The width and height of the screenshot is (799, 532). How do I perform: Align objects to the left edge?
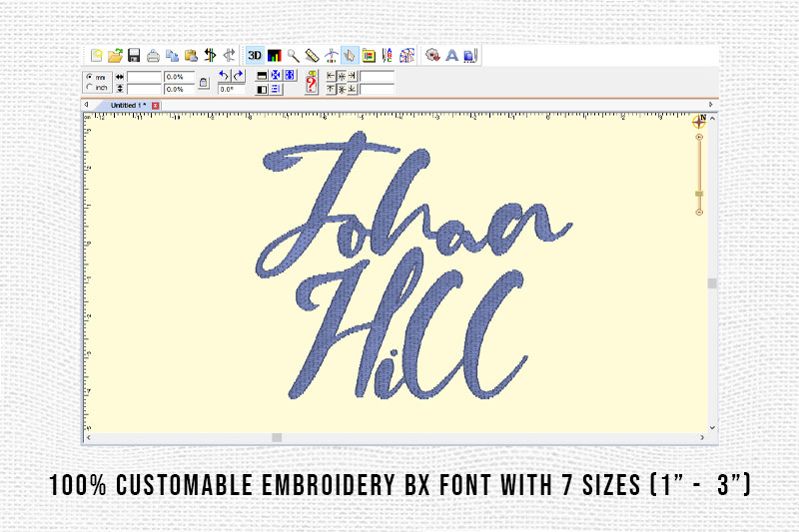332,76
